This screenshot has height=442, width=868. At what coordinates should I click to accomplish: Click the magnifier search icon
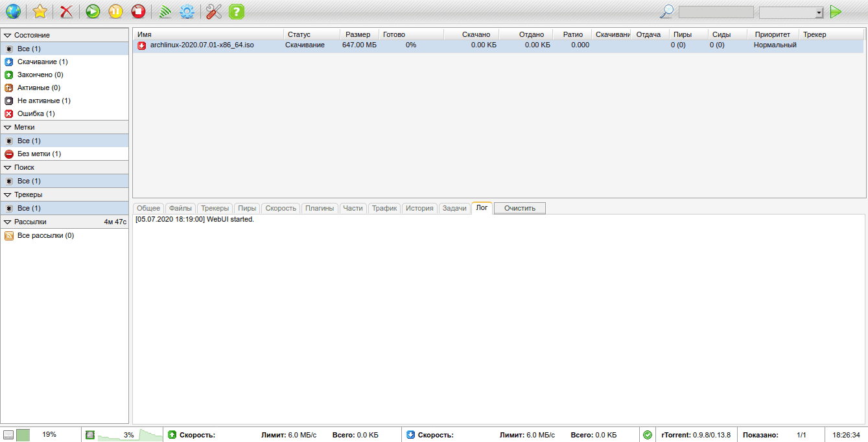pyautogui.click(x=666, y=12)
